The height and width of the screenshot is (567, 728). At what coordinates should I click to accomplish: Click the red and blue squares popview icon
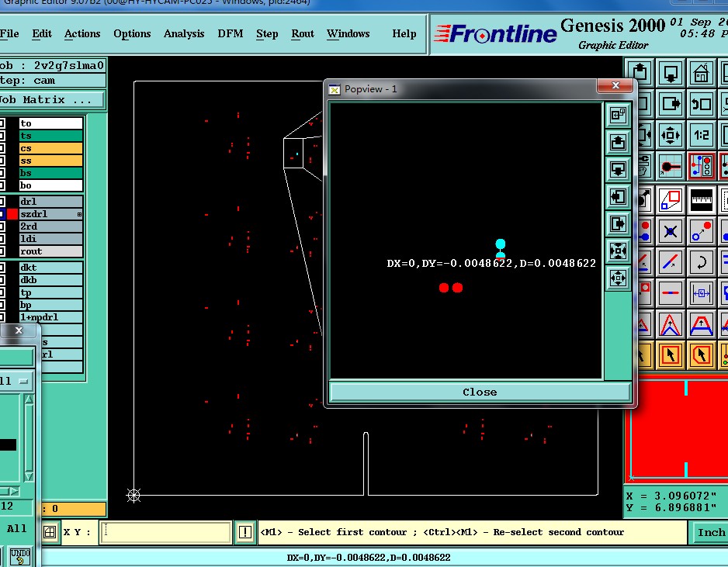[671, 200]
